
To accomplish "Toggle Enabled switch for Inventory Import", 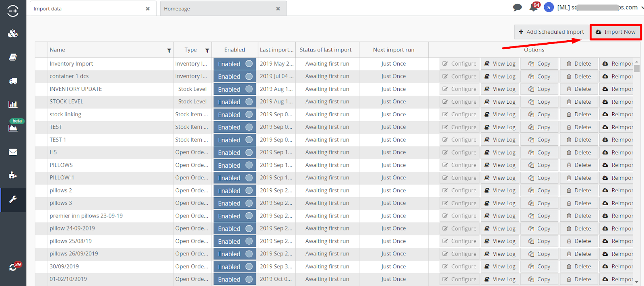I will pyautogui.click(x=235, y=64).
